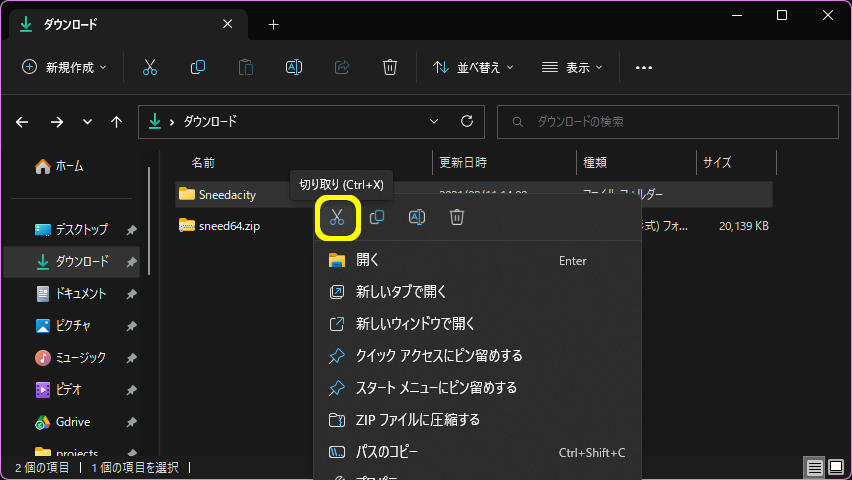The height and width of the screenshot is (480, 852).
Task: Click the ダウンロードの検索 search box
Action: 668,122
